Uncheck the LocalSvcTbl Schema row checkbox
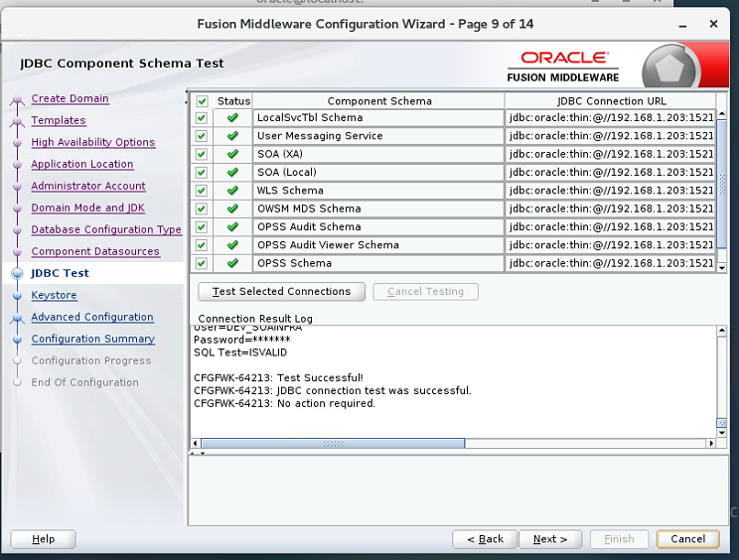This screenshot has height=560, width=739. [202, 118]
